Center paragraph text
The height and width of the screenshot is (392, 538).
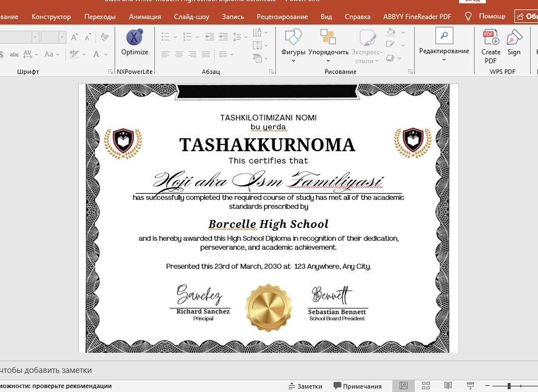[x=179, y=54]
